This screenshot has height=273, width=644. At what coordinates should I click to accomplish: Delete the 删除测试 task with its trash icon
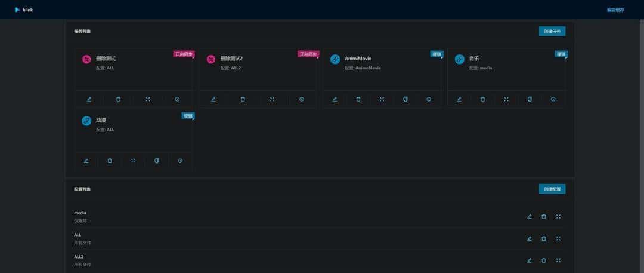(118, 99)
